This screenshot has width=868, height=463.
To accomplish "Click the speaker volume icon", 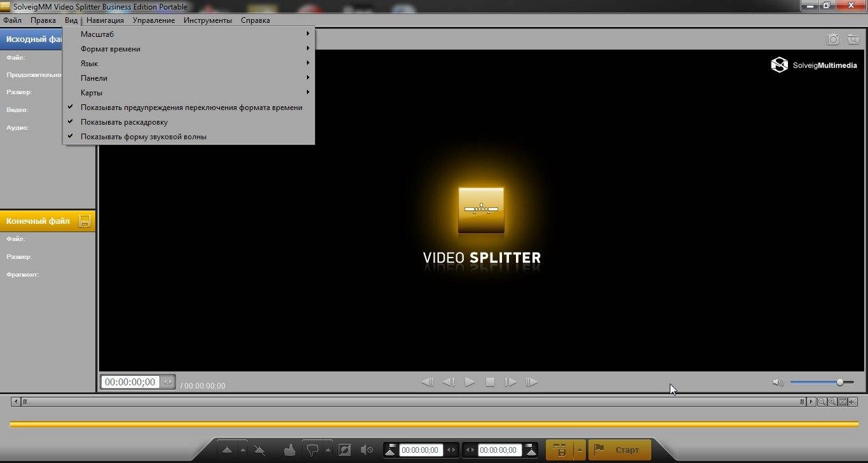I will (x=778, y=382).
